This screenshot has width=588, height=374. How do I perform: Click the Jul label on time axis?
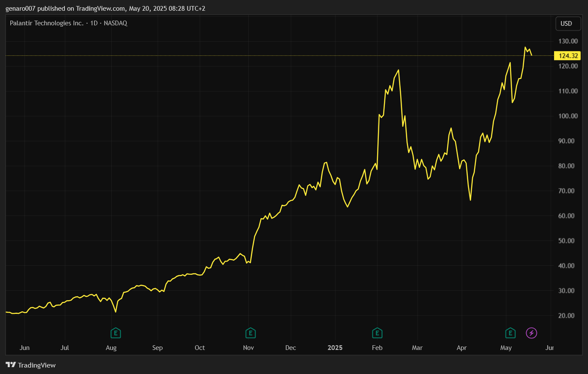point(65,348)
